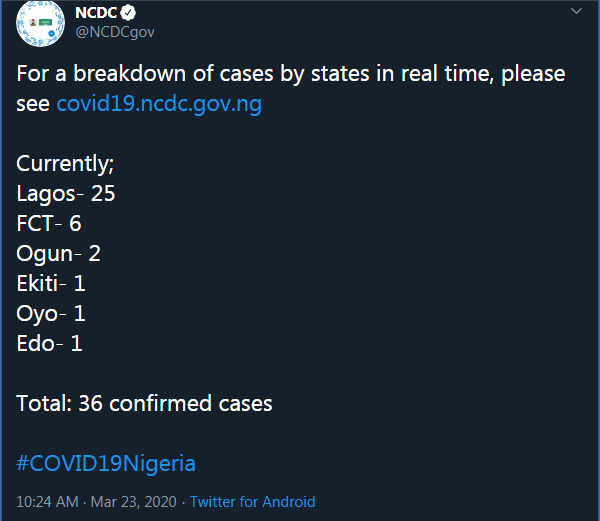Viewport: 600px width, 521px height.
Task: Click the "Total: 36 confirmed cases" text
Action: (144, 404)
